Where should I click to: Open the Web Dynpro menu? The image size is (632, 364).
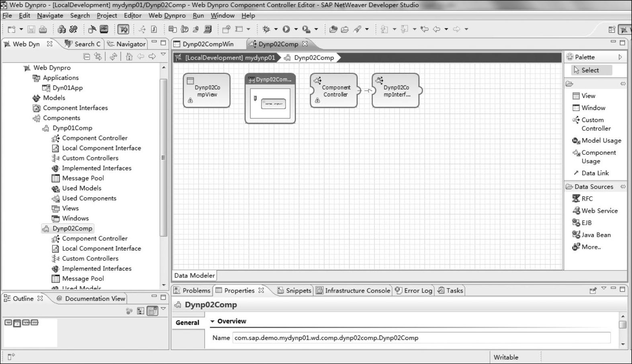(x=167, y=16)
